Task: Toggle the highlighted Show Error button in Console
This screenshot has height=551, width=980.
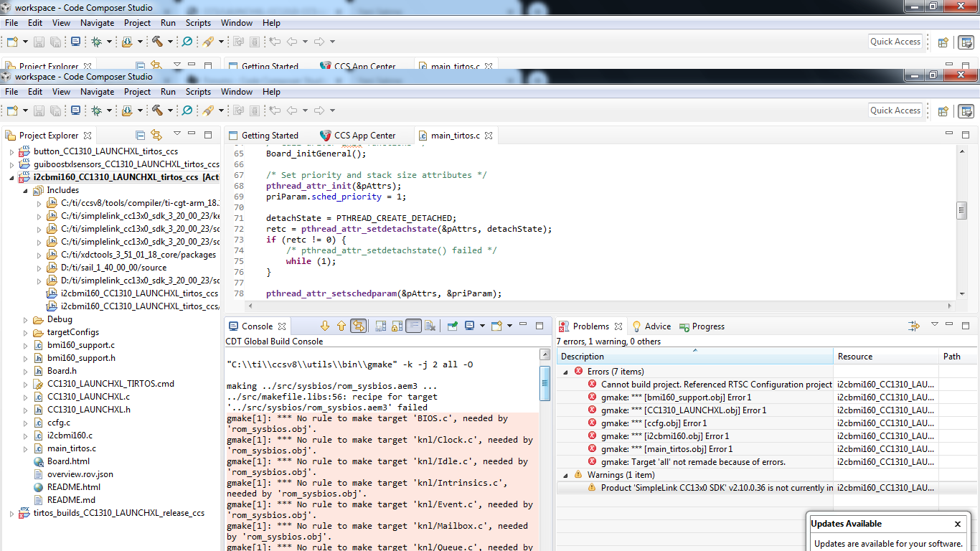Action: tap(359, 326)
